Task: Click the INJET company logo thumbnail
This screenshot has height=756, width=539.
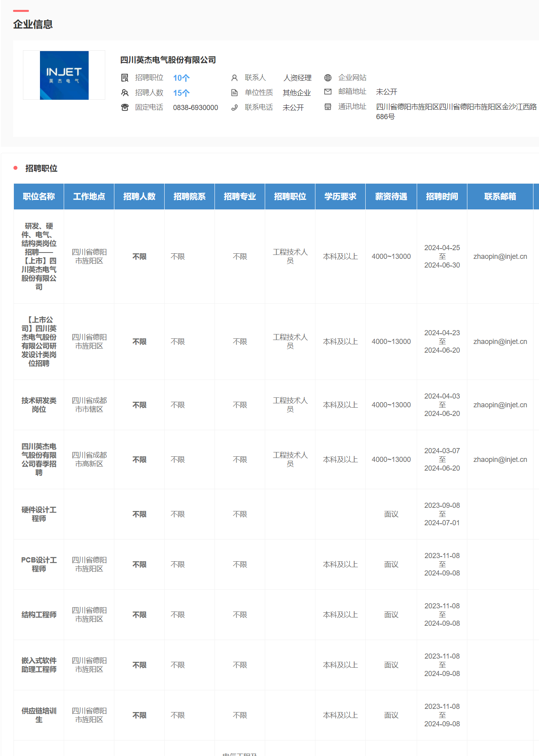Action: tap(64, 75)
